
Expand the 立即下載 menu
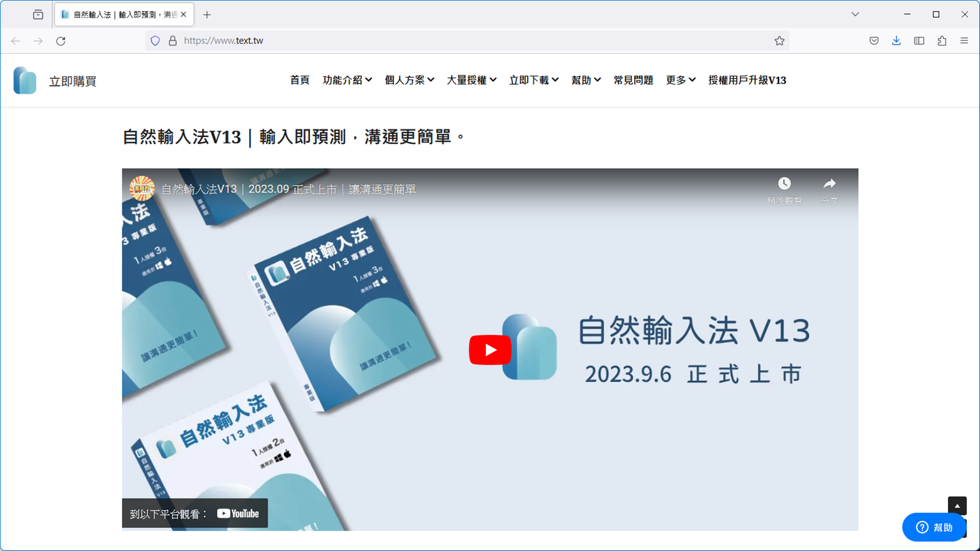[x=534, y=80]
